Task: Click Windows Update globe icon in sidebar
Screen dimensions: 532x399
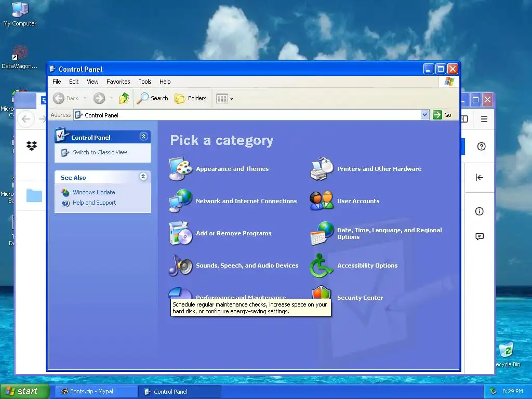Action: [x=65, y=192]
